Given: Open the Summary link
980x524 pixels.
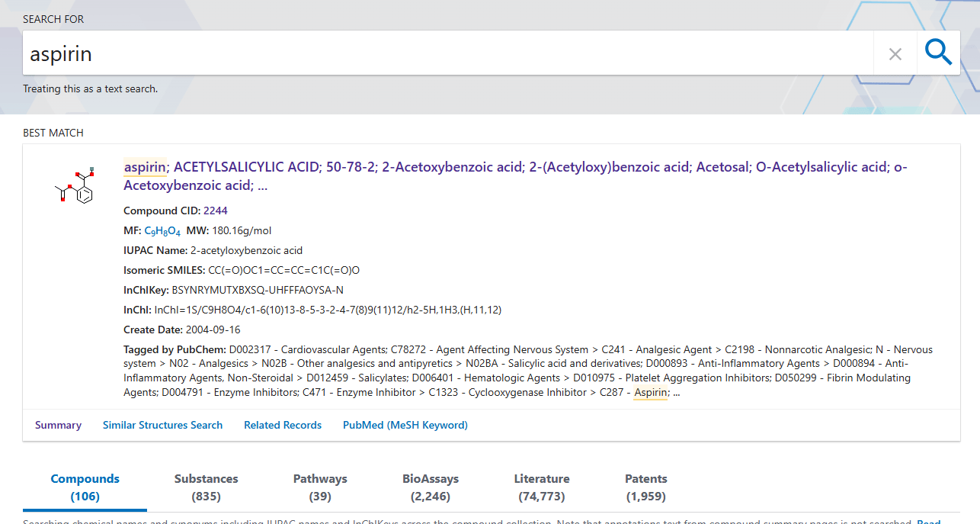Looking at the screenshot, I should 58,425.
